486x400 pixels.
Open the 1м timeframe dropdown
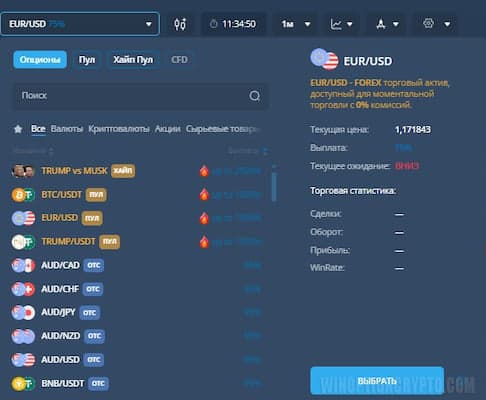point(295,24)
